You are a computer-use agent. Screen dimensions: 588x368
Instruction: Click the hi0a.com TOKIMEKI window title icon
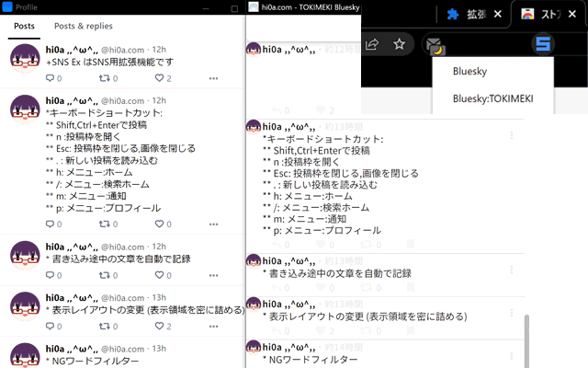[254, 6]
